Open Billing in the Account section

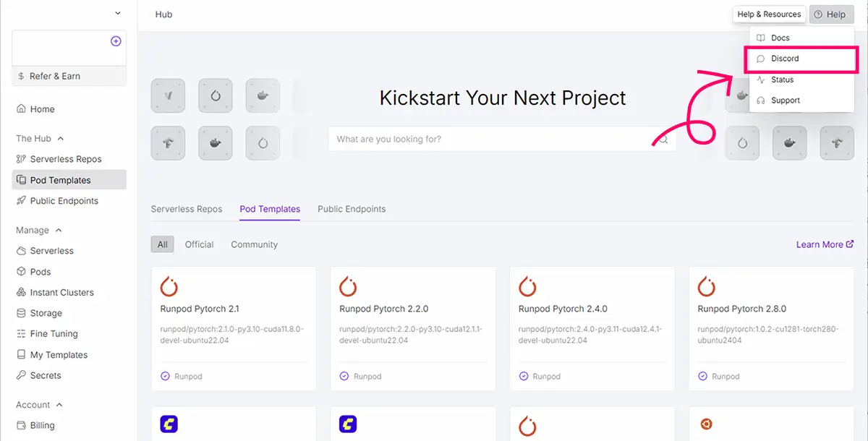click(x=42, y=425)
